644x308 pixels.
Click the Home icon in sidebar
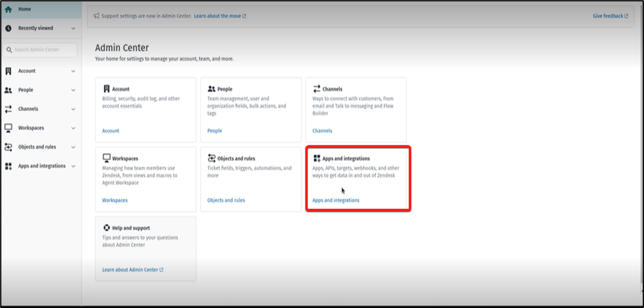pyautogui.click(x=8, y=9)
